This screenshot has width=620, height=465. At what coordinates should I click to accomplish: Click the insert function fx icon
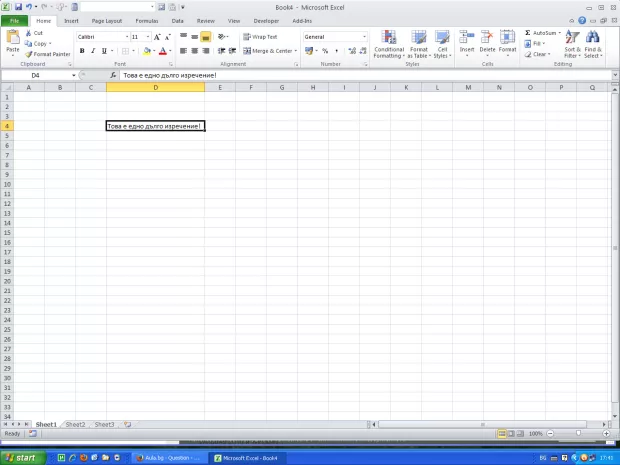(113, 75)
